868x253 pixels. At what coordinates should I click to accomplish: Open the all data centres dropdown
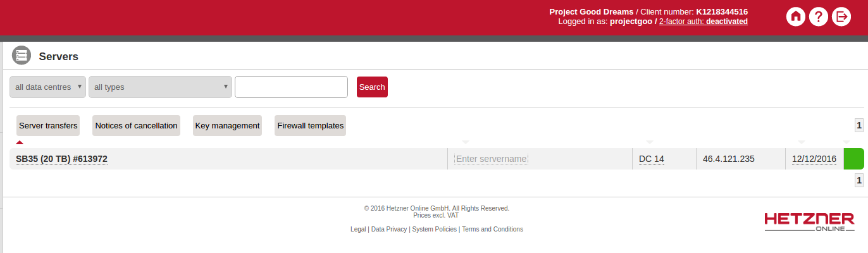click(47, 87)
